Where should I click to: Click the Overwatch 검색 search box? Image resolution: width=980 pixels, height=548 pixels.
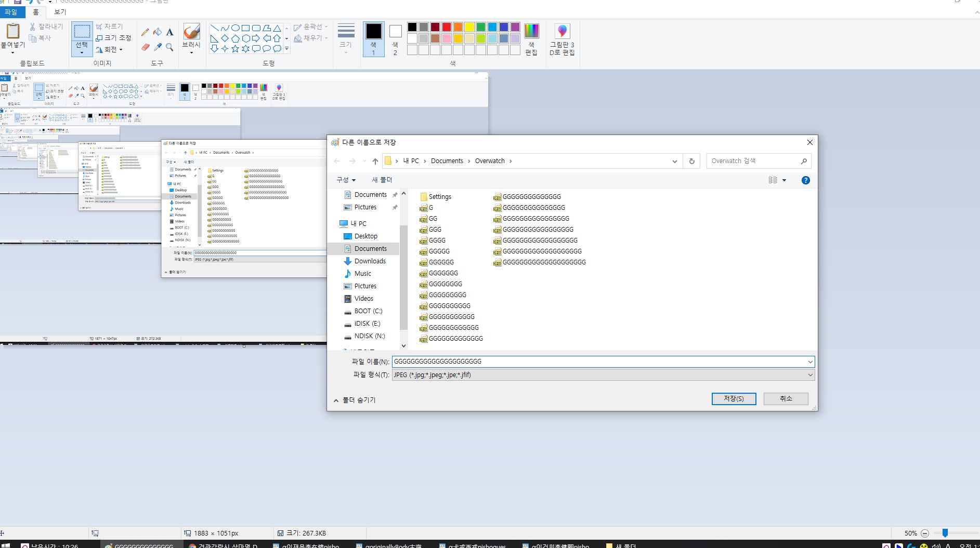point(759,161)
